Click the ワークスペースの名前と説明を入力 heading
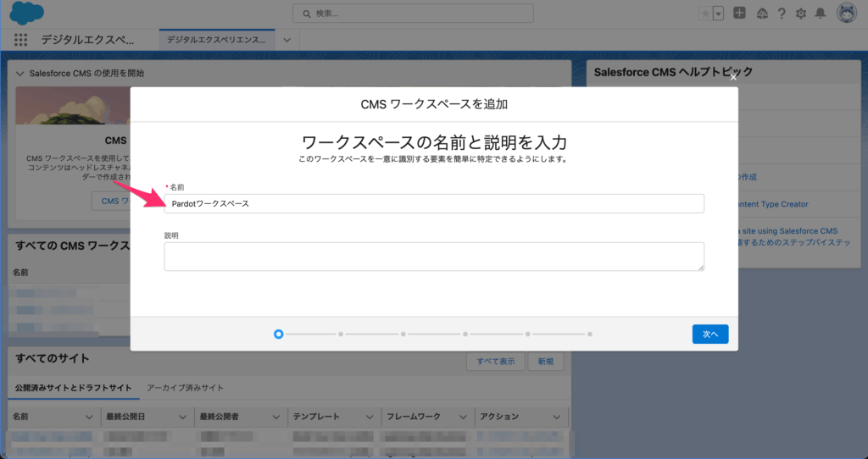This screenshot has width=868, height=459. tap(434, 142)
